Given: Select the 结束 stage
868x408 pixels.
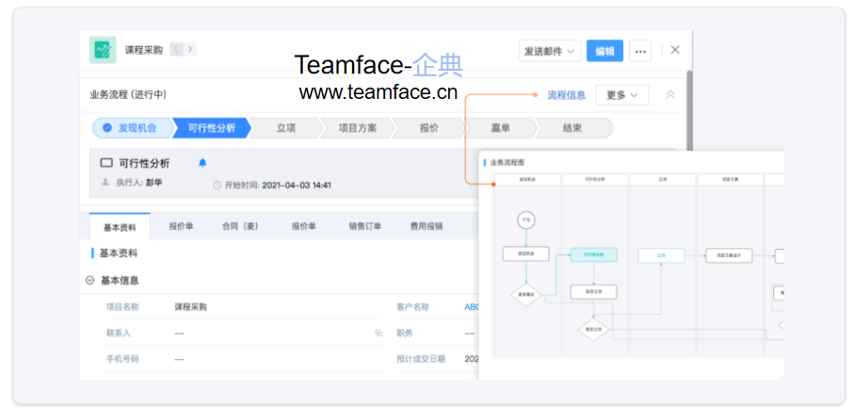Looking at the screenshot, I should point(573,128).
